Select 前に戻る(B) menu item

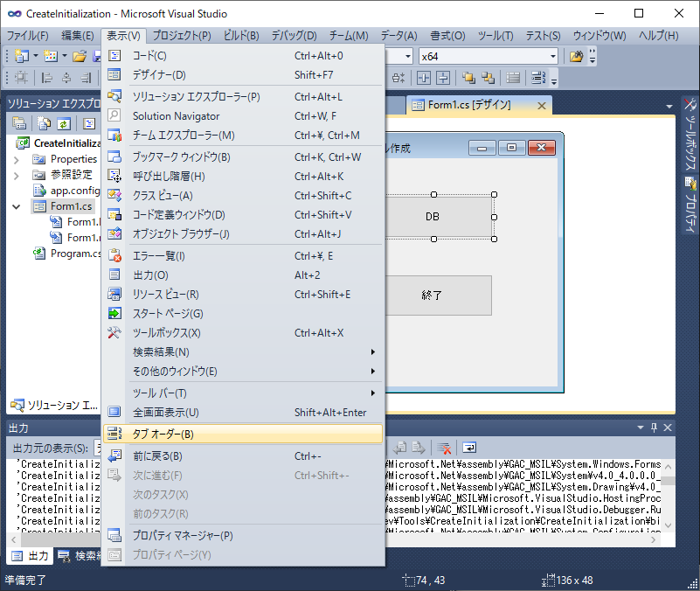click(243, 455)
